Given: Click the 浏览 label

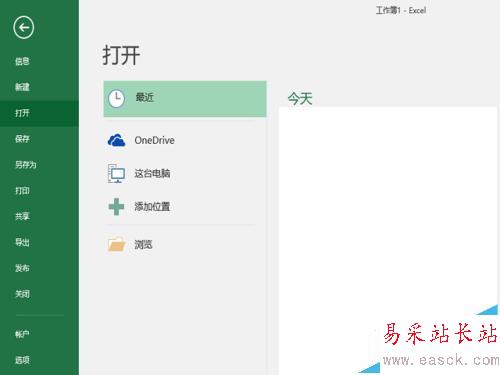Looking at the screenshot, I should pos(143,244).
